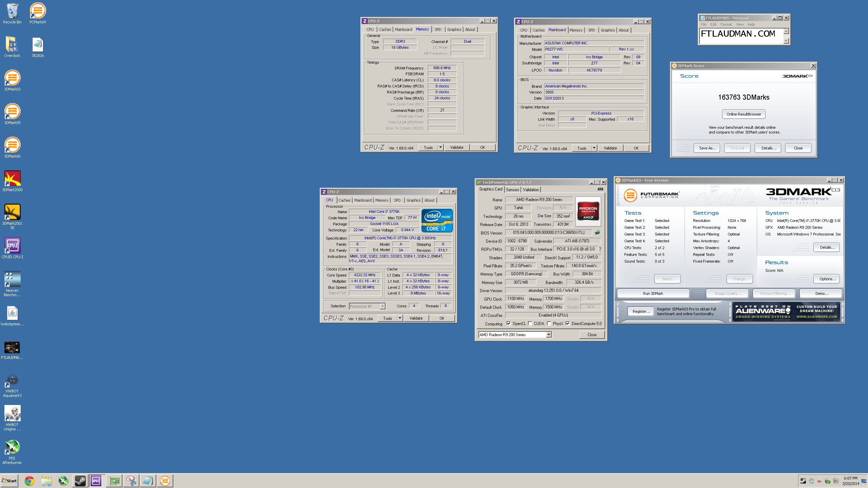Click Validate in CPU-Z Mainboard window
This screenshot has width=868, height=488.
[610, 148]
